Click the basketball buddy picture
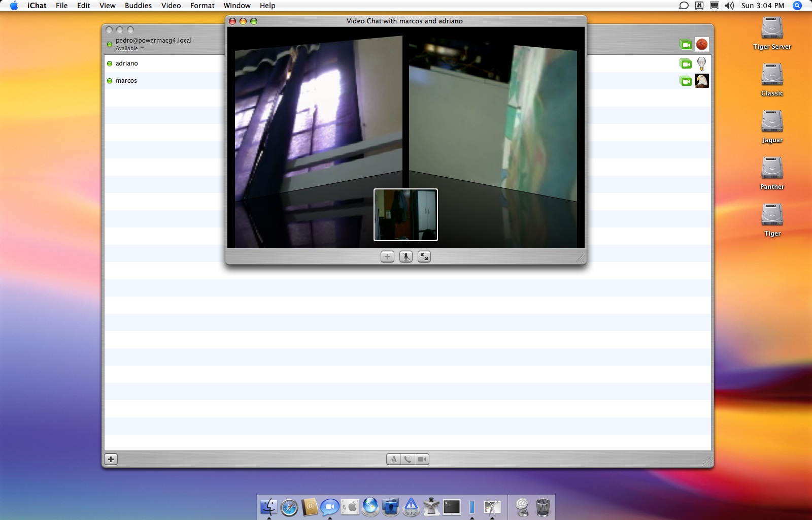The height and width of the screenshot is (520, 812). (702, 45)
